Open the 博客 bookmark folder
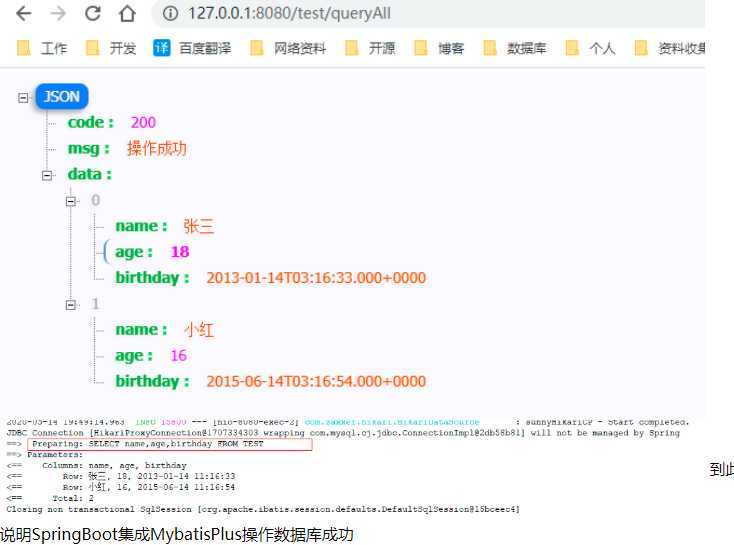This screenshot has height=545, width=734. (439, 48)
